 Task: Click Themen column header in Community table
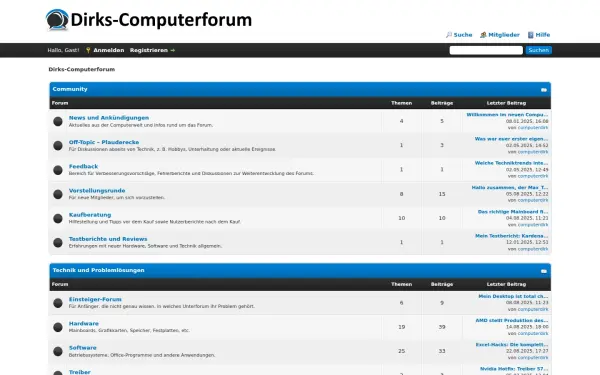(401, 103)
